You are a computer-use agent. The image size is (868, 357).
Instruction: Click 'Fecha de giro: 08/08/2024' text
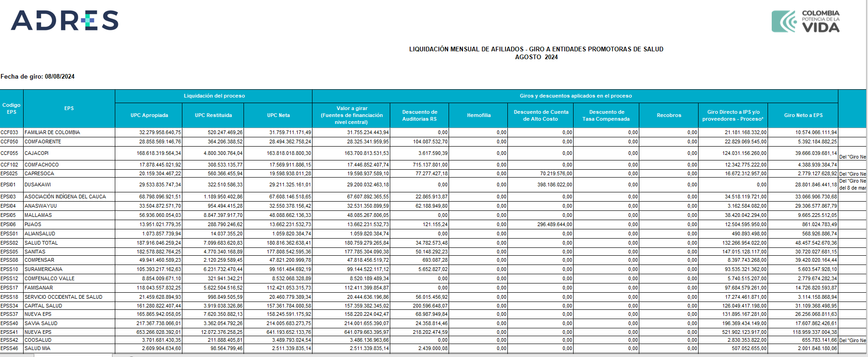click(37, 77)
